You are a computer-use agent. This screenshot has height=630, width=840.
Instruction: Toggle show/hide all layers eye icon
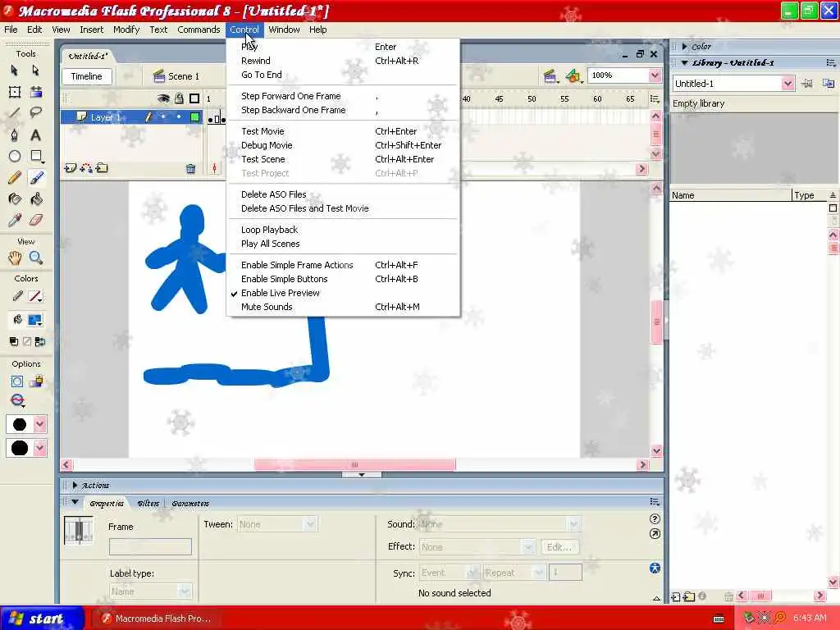(163, 98)
